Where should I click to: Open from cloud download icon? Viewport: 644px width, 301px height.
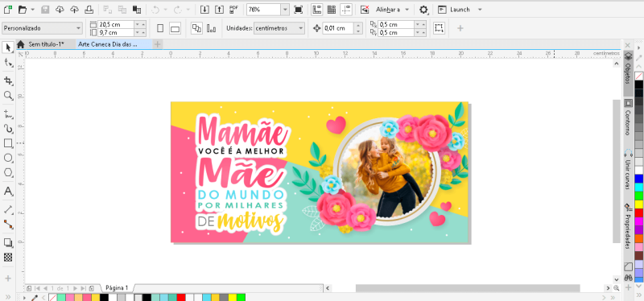pyautogui.click(x=60, y=9)
